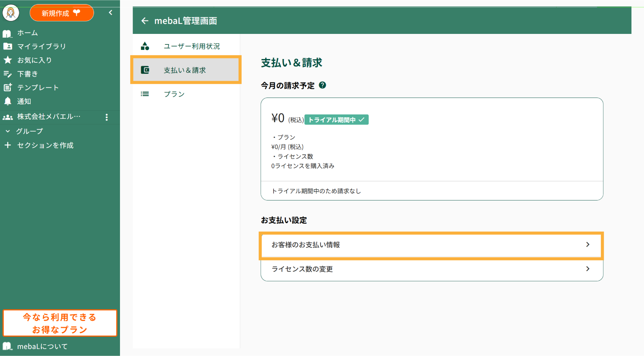Click the user avatar profile icon
644x356 pixels.
(x=11, y=13)
